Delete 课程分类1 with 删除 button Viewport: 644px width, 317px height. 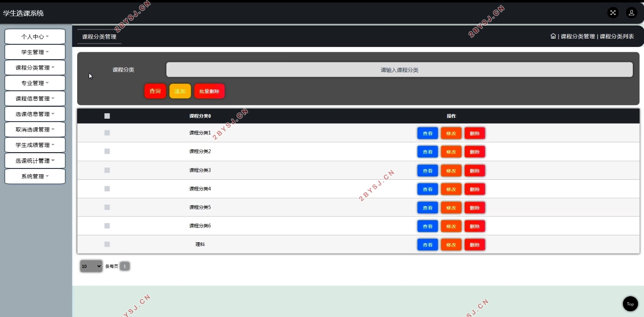coord(475,133)
